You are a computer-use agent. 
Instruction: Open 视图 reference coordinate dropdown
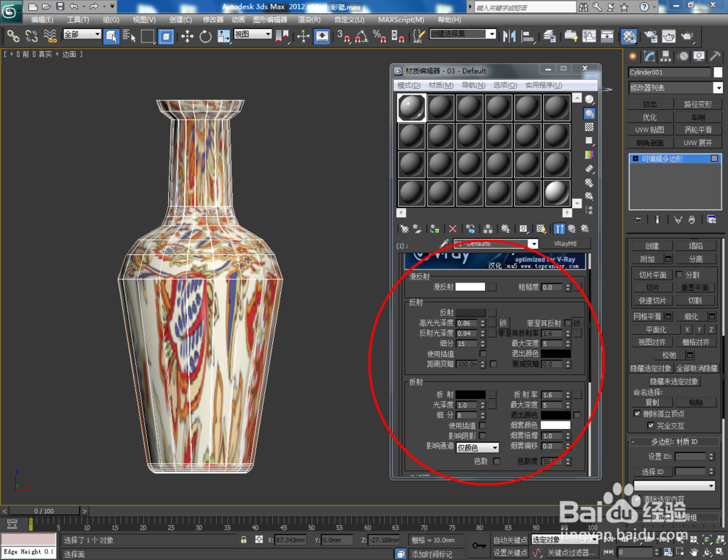click(253, 34)
